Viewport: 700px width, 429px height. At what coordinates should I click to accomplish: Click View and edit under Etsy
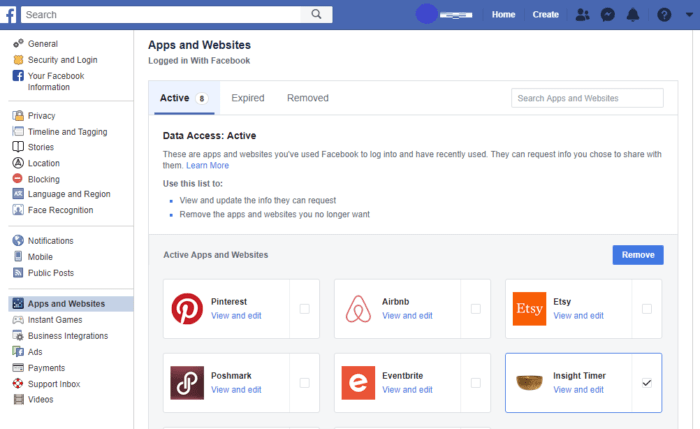click(x=578, y=316)
